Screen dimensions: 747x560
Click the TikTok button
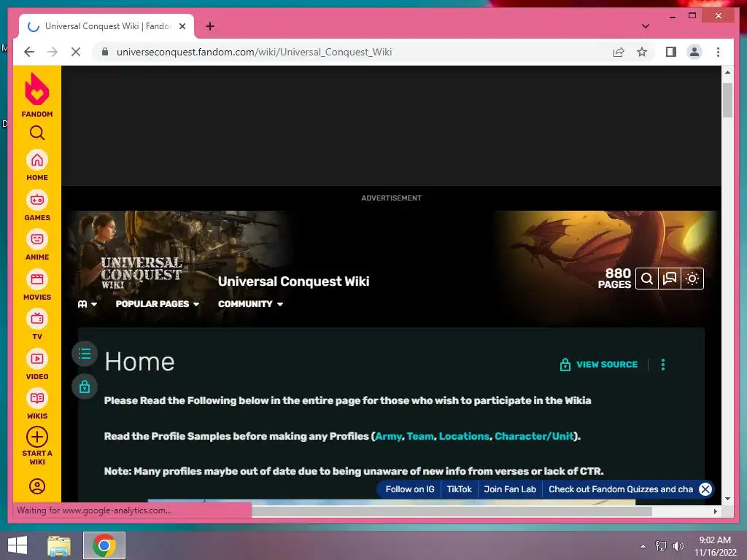460,489
